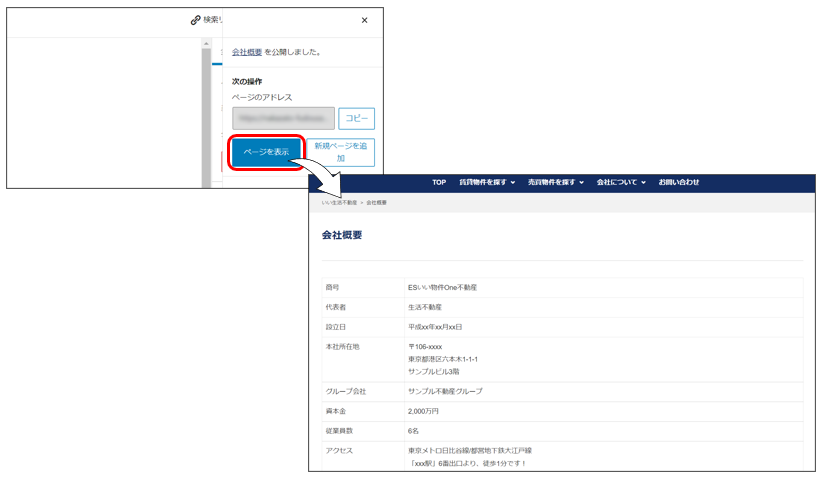Image resolution: width=823 pixels, height=480 pixels.
Task: Click the 商号 table row label
Action: pos(333,287)
